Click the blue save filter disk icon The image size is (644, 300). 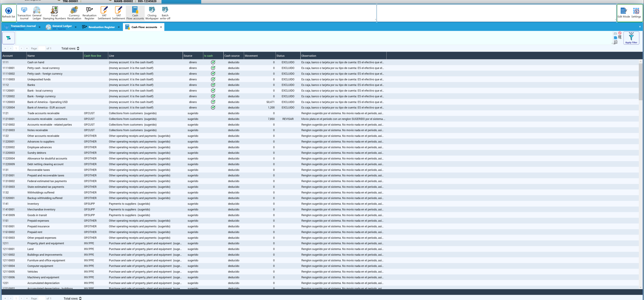tap(615, 38)
